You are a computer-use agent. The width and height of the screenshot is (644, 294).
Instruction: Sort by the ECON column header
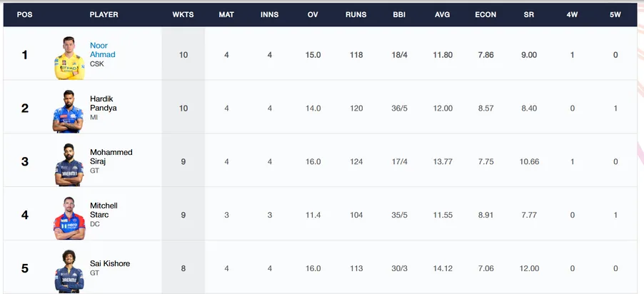point(485,14)
